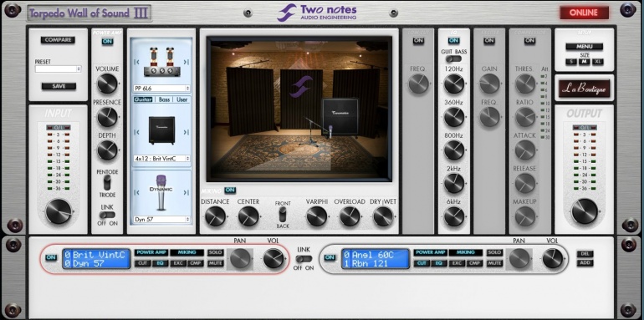Toggle ON for Angl 60C channel
Screen dimensions: 644x320
[x=330, y=257]
